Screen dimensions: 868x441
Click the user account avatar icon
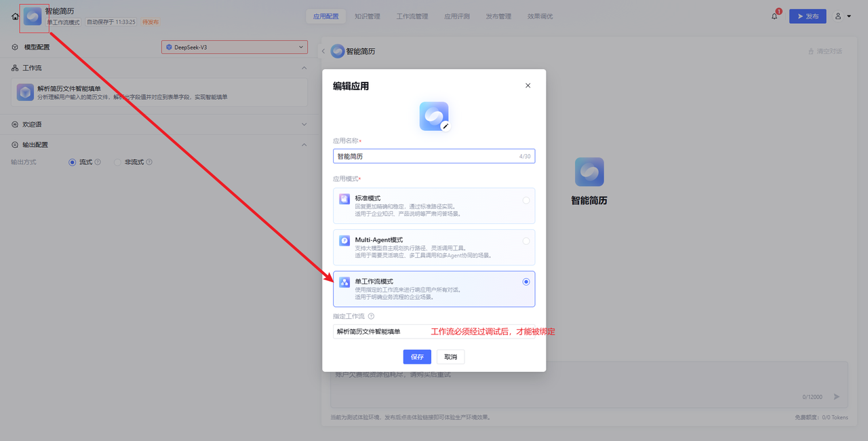(839, 16)
